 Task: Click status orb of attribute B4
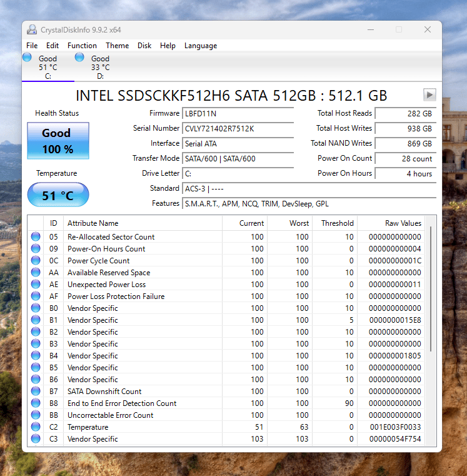(36, 355)
